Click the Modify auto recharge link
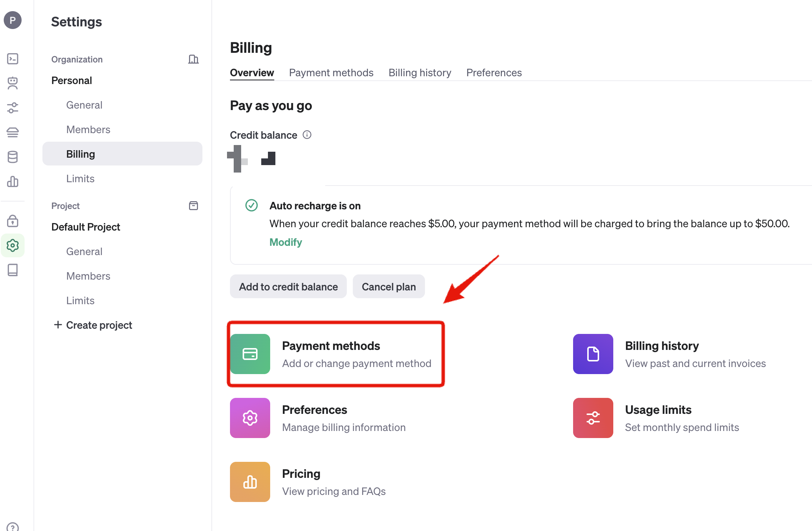Viewport: 812px width, 531px height. pos(285,242)
